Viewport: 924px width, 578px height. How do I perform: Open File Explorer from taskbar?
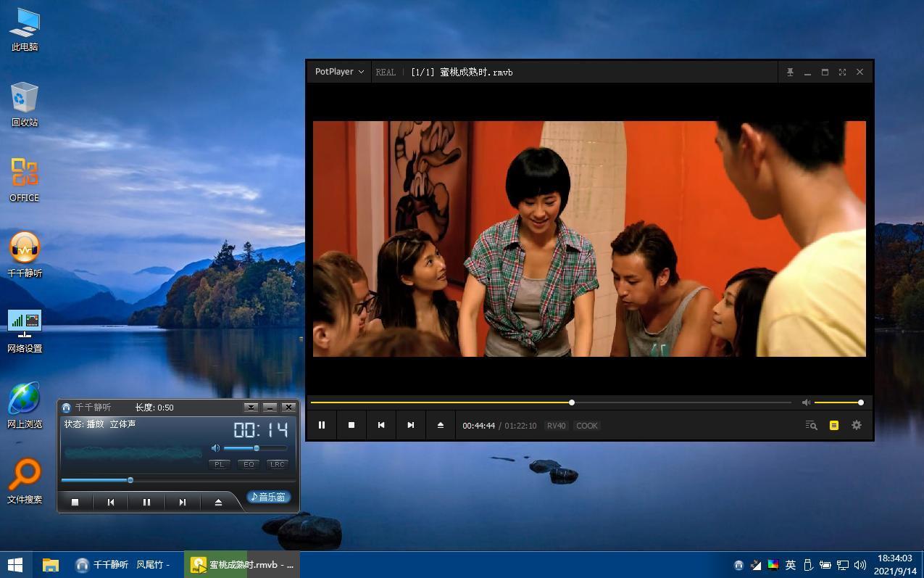(50, 564)
